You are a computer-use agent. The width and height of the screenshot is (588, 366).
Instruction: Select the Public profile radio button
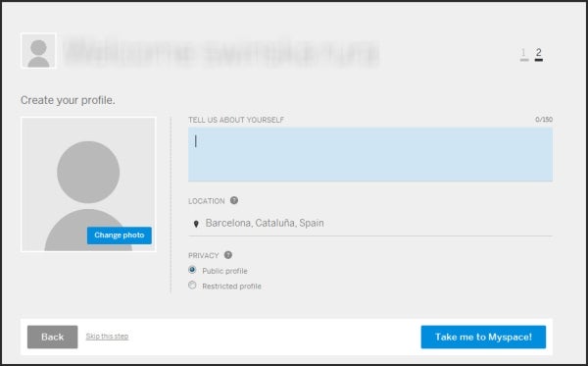tap(192, 270)
